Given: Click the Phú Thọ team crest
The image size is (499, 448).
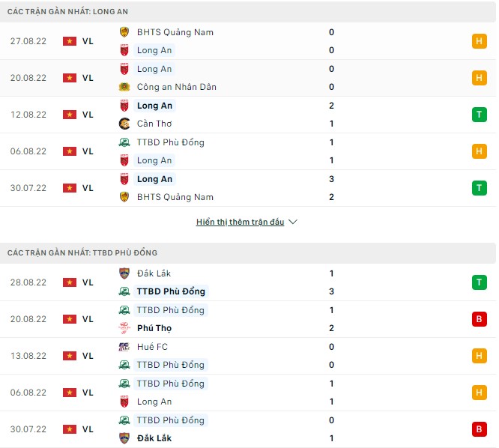Looking at the screenshot, I should [x=124, y=328].
